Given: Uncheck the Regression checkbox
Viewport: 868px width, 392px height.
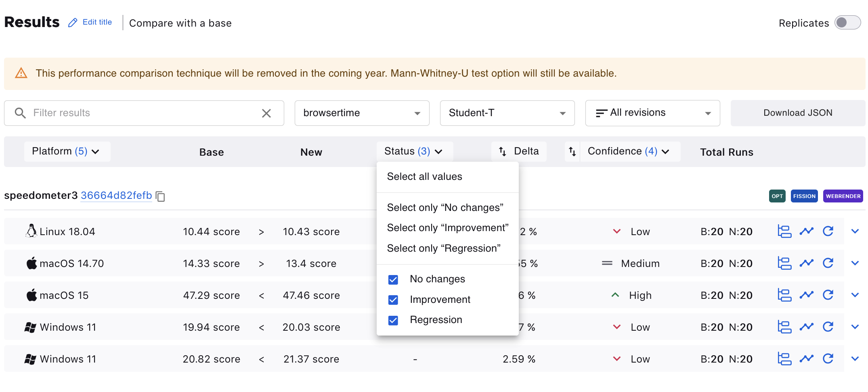Looking at the screenshot, I should (393, 321).
